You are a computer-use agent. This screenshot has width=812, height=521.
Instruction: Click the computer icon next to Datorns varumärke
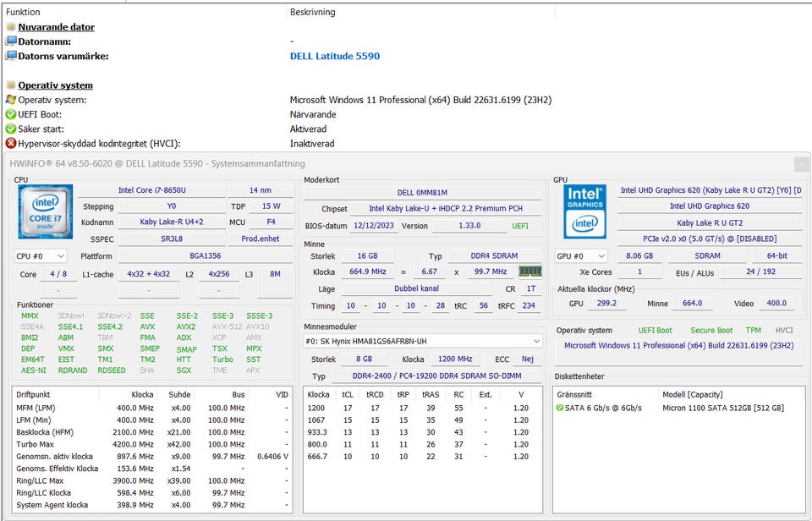click(x=11, y=56)
